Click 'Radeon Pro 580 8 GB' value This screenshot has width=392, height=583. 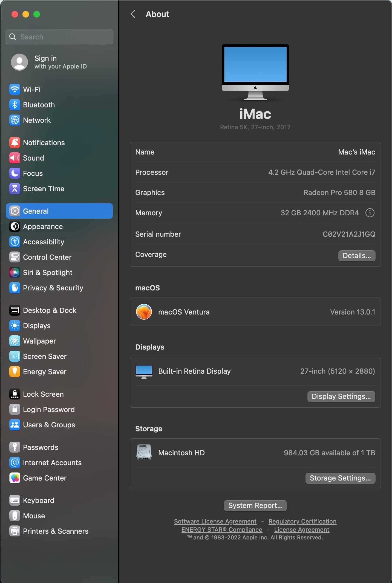click(339, 193)
